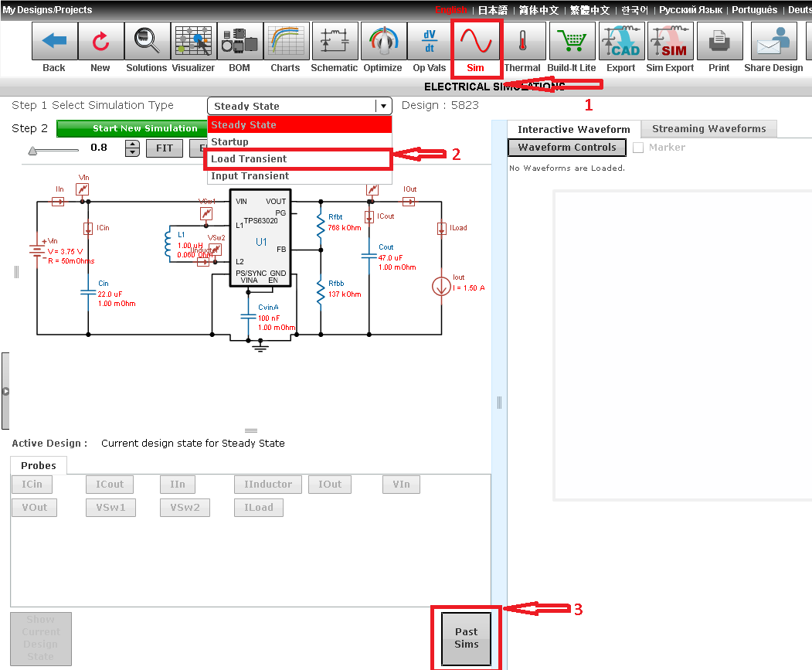Screen dimensions: 812x670
Task: Click the Share Design icon
Action: [x=774, y=41]
